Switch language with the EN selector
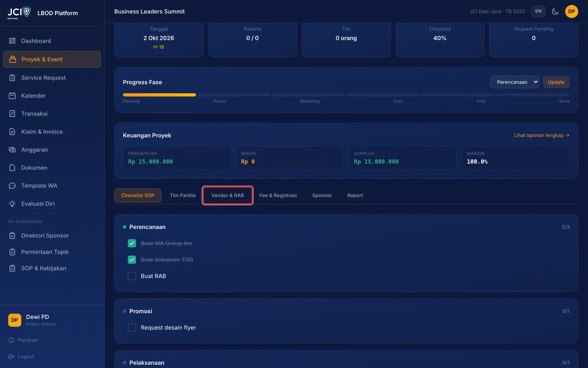Viewport: 588px width, 368px height. (538, 11)
